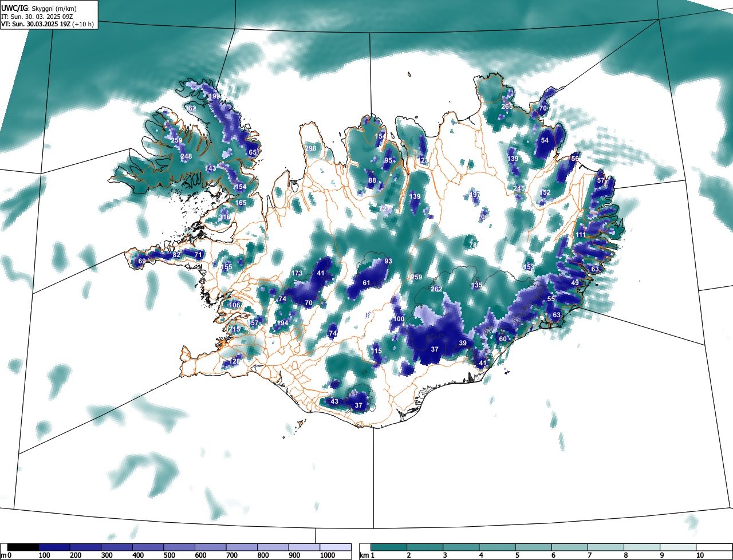The height and width of the screenshot is (560, 733).
Task: Click the dark blue 100–200 m legend swatch
Action: click(54, 547)
